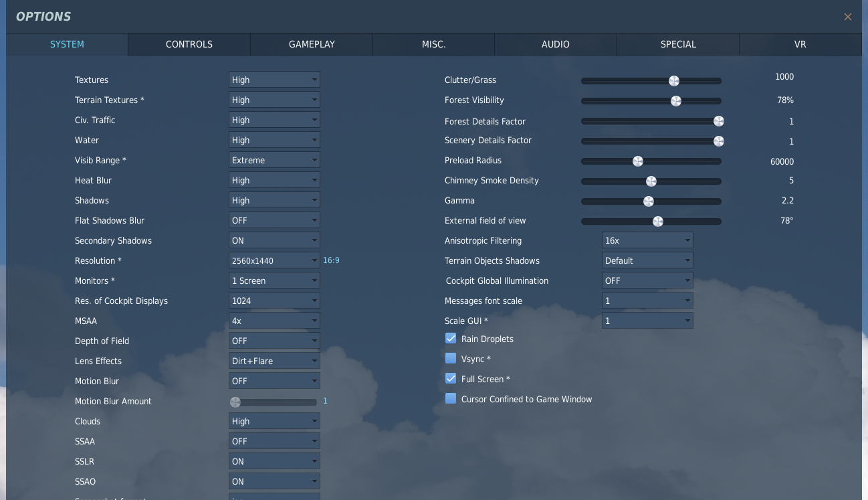868x500 pixels.
Task: Open the Resolution 2560x1440 dropdown
Action: pyautogui.click(x=274, y=260)
